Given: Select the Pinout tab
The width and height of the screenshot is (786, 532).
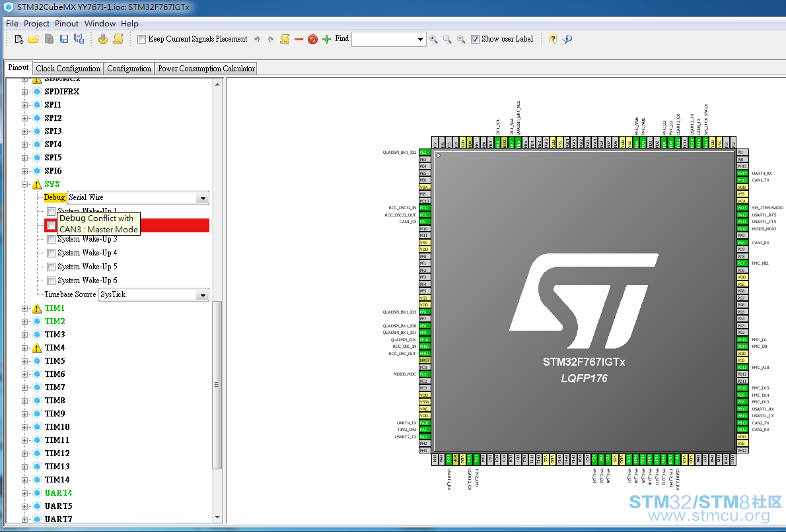Looking at the screenshot, I should tap(18, 67).
